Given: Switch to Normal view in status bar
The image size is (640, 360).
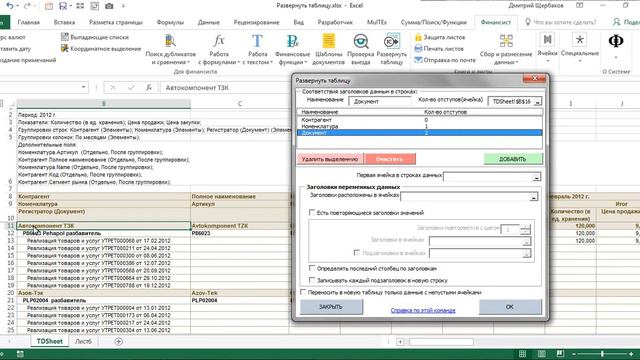Looking at the screenshot, I should coord(522,353).
